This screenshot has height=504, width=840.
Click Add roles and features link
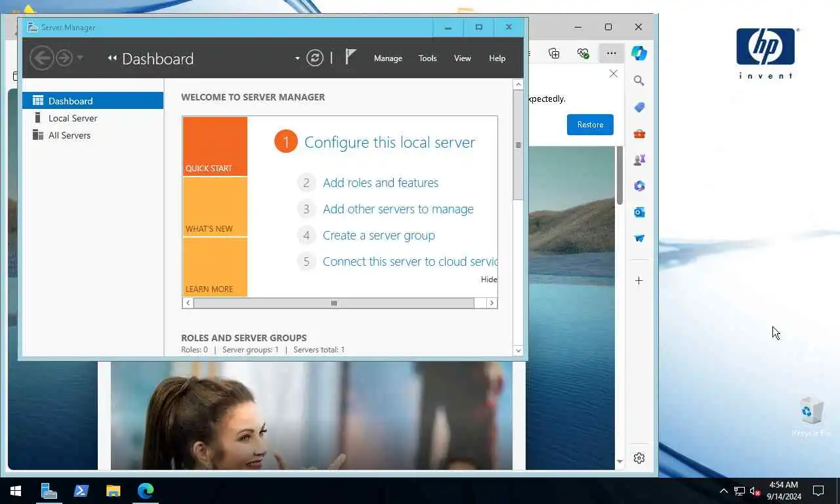click(x=381, y=182)
